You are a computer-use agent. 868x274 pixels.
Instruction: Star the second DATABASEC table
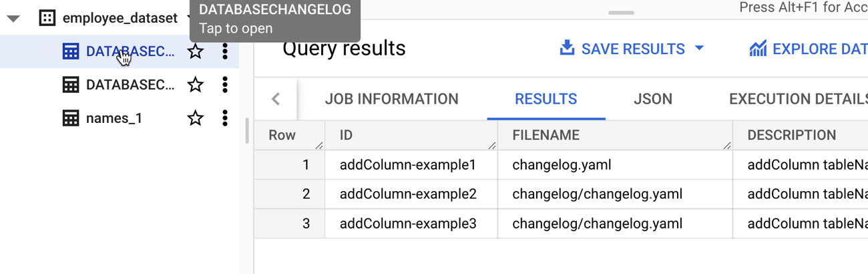(195, 85)
